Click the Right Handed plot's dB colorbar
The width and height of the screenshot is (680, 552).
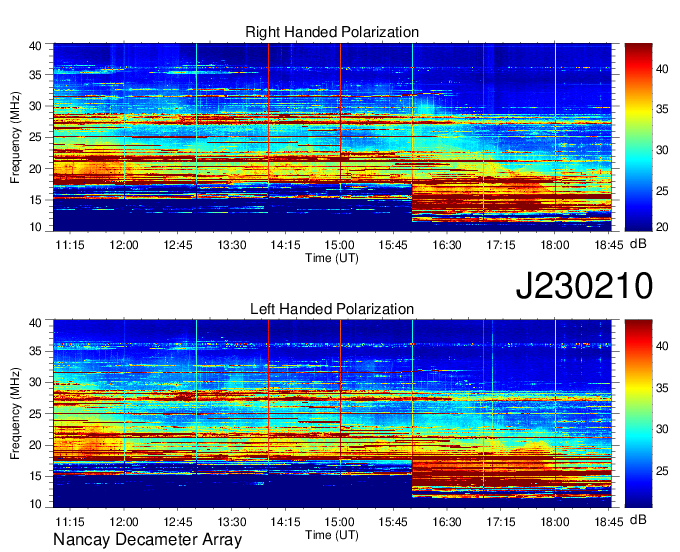tap(638, 137)
